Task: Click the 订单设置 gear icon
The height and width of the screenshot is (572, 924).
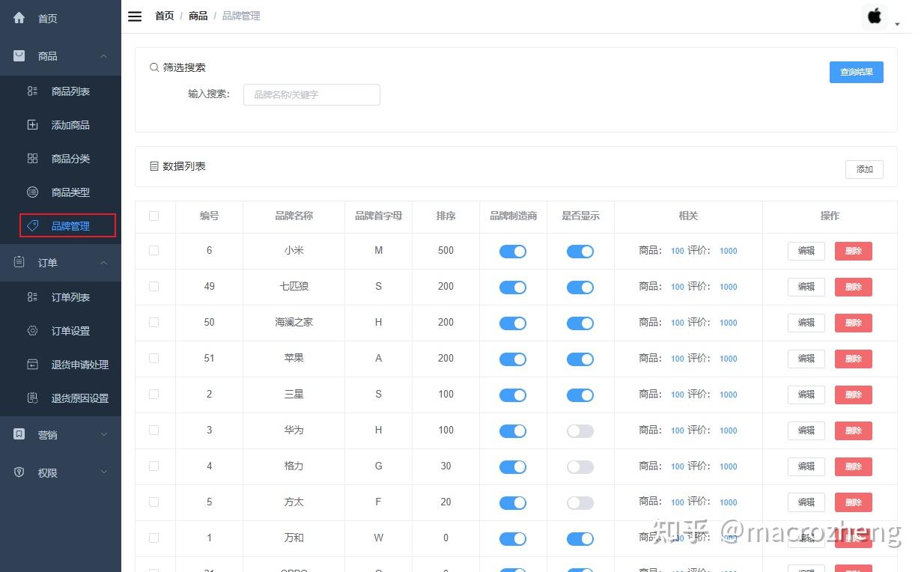Action: pos(31,330)
